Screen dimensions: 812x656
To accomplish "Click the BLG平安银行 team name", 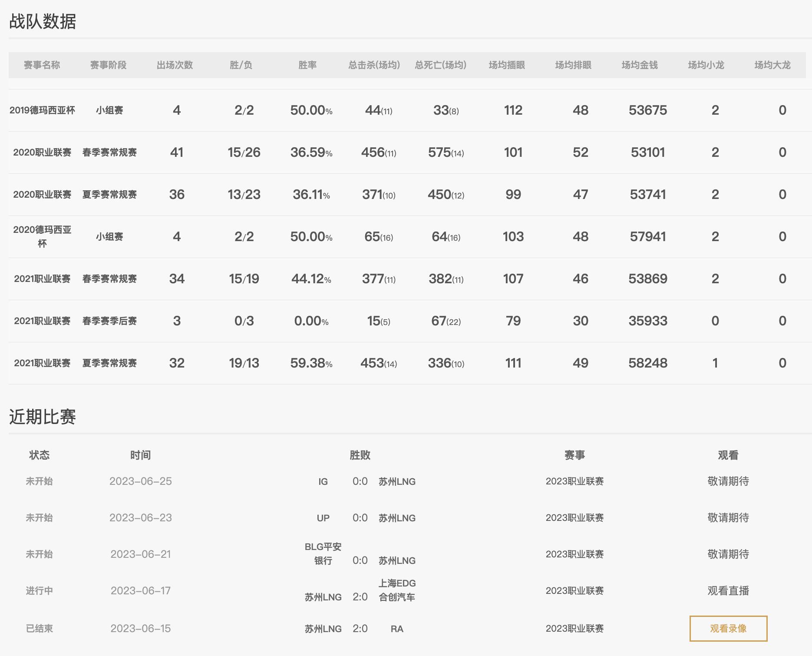I will [x=323, y=553].
